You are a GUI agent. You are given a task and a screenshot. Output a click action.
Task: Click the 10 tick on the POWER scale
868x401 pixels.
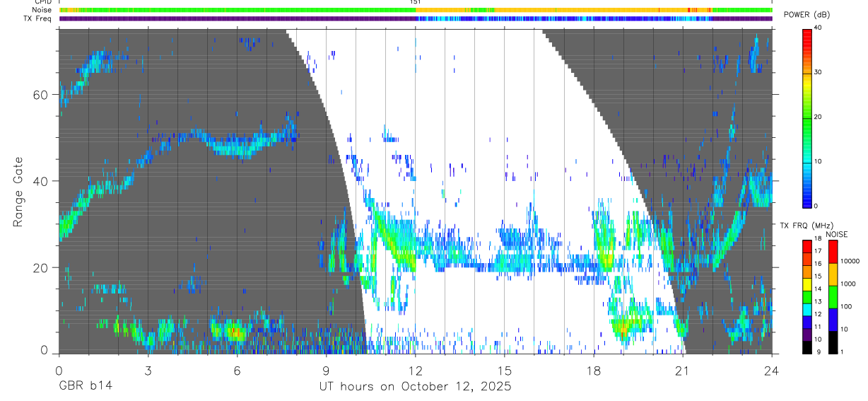pos(819,162)
